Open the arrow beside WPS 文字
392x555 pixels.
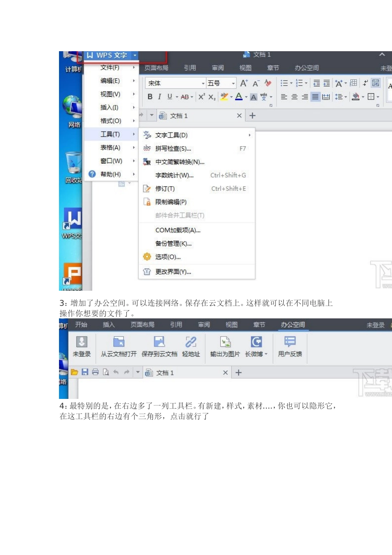(x=135, y=55)
